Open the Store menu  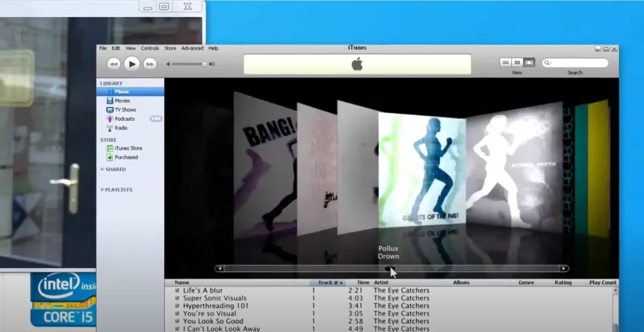[x=170, y=48]
